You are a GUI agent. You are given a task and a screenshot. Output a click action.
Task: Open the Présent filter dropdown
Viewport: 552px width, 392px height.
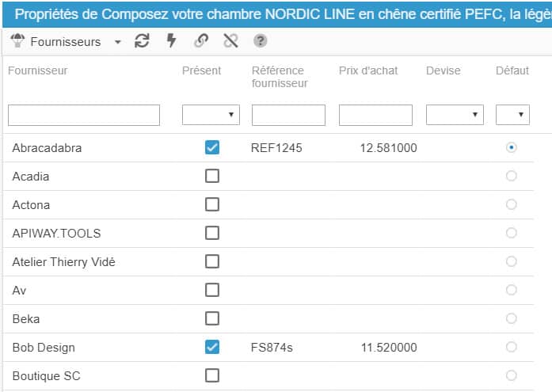tap(211, 115)
